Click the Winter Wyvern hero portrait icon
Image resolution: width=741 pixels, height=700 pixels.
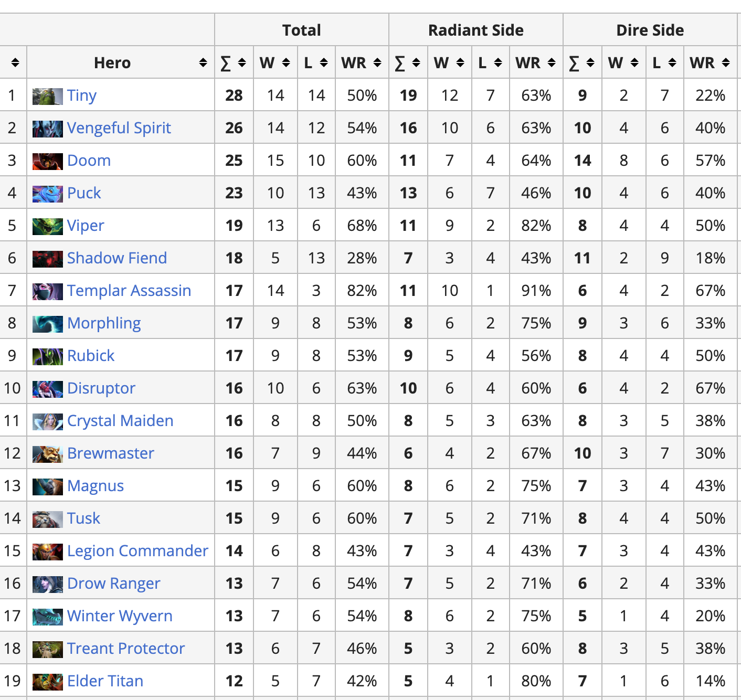click(x=47, y=617)
